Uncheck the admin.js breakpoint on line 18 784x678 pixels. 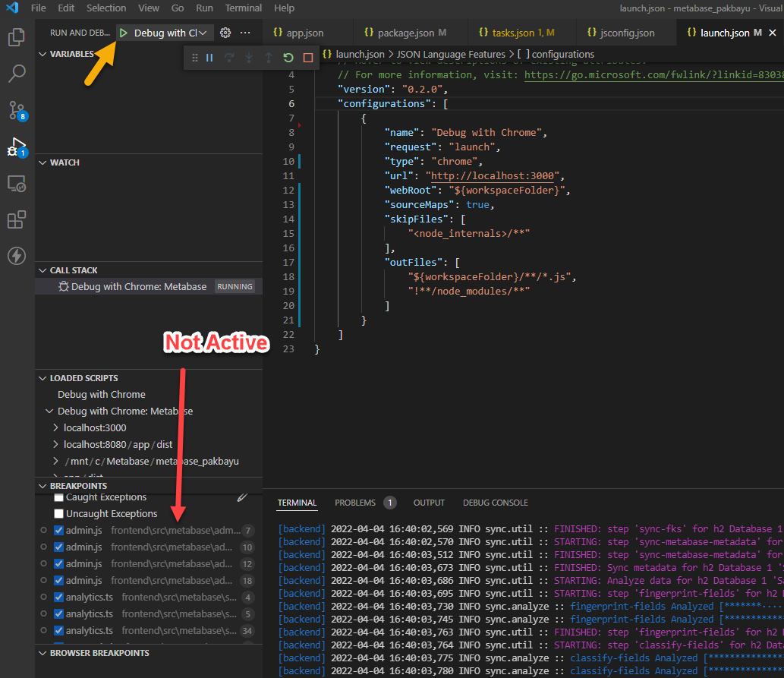tap(59, 580)
